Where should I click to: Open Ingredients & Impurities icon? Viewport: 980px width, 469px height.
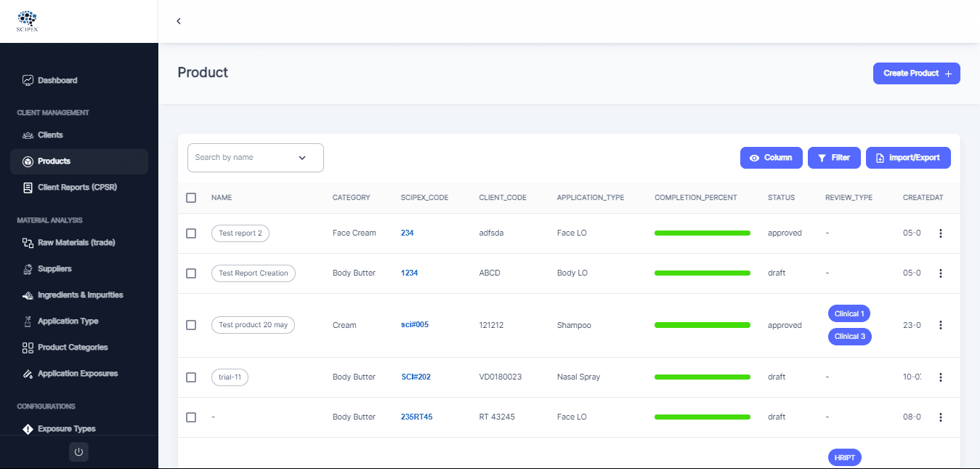click(x=28, y=295)
